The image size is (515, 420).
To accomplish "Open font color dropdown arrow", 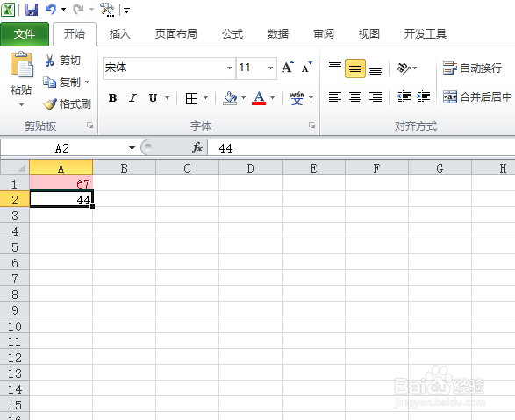I will click(x=272, y=98).
